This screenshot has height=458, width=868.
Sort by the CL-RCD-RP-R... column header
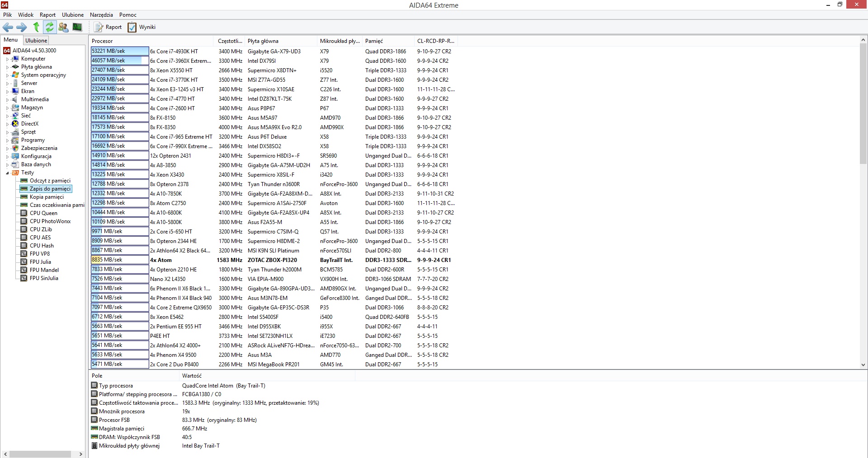(x=436, y=41)
